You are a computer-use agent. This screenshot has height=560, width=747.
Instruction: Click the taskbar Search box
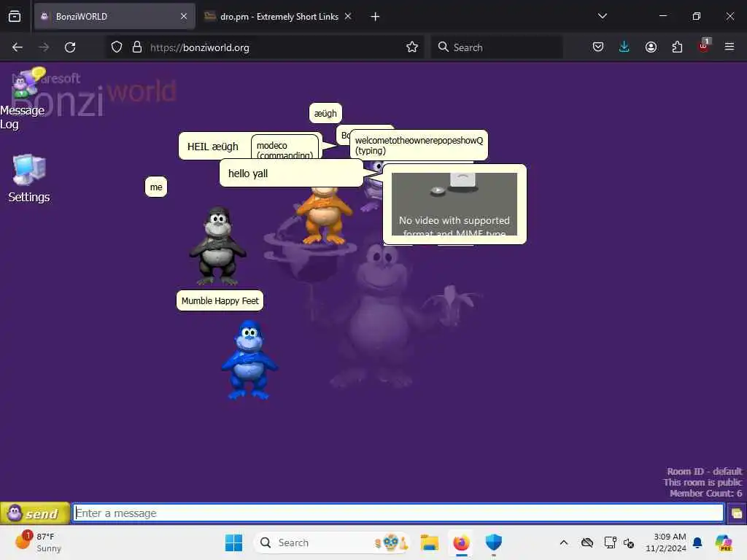pyautogui.click(x=332, y=542)
